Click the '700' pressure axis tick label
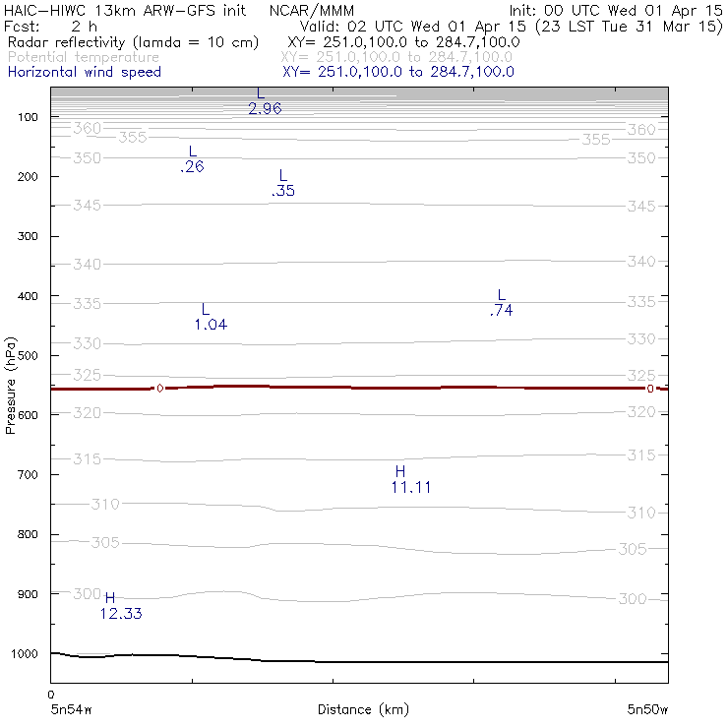Screen dimensions: 728x728 click(x=28, y=475)
